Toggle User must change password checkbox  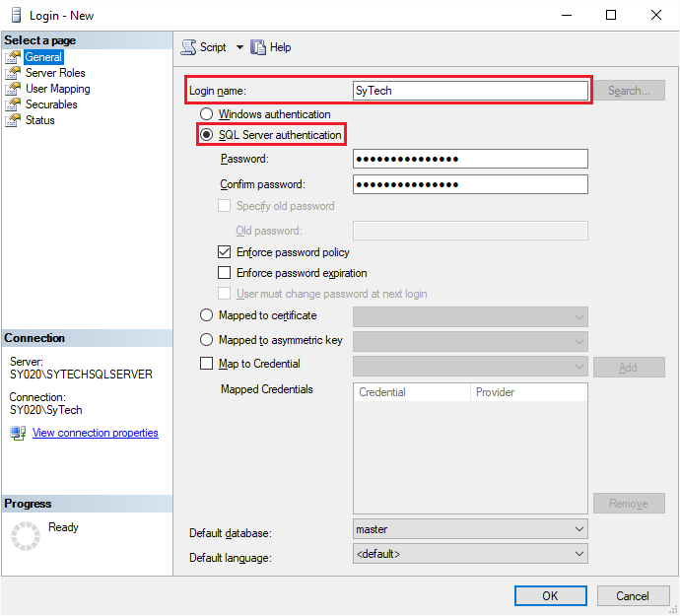[x=225, y=294]
